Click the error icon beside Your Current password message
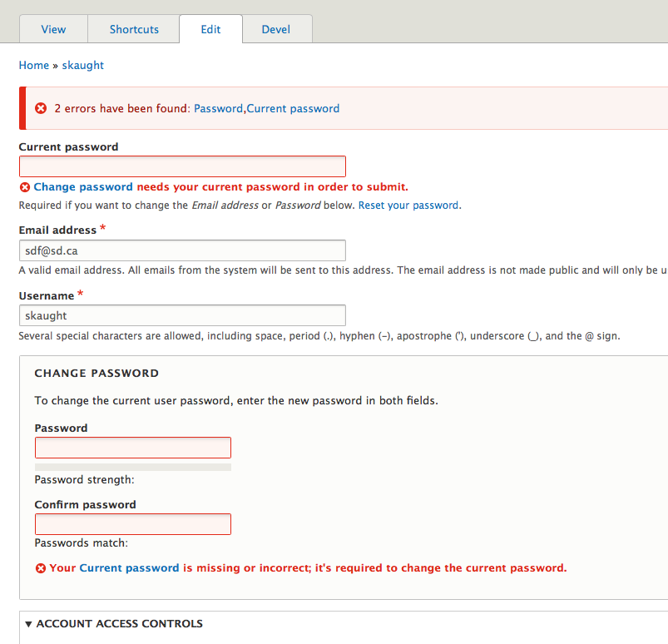 click(41, 568)
